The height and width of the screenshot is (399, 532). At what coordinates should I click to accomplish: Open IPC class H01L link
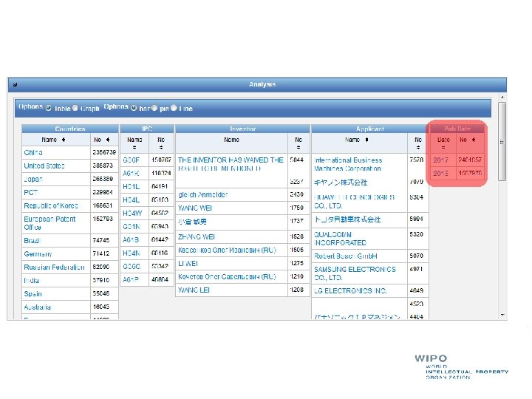(x=131, y=187)
